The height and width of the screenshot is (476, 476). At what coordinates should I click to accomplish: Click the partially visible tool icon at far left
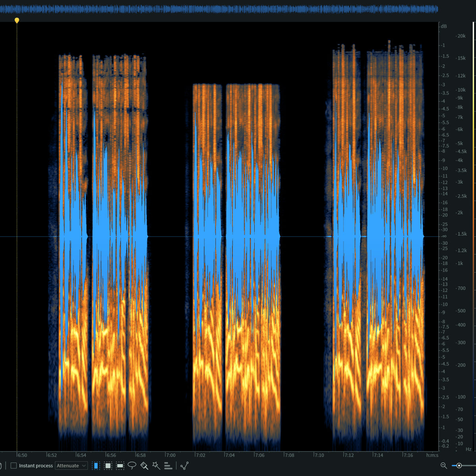point(2,465)
